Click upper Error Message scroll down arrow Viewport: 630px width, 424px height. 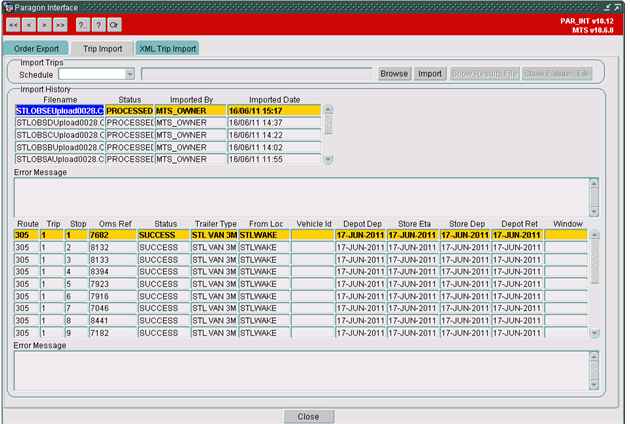594,211
